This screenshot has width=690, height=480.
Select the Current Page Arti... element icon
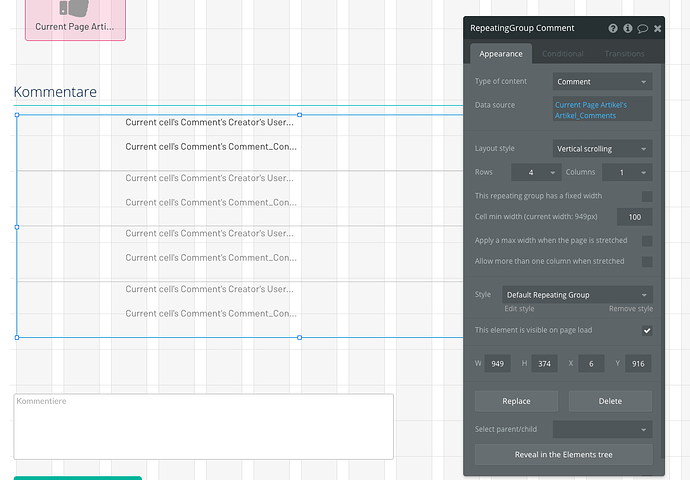75,8
